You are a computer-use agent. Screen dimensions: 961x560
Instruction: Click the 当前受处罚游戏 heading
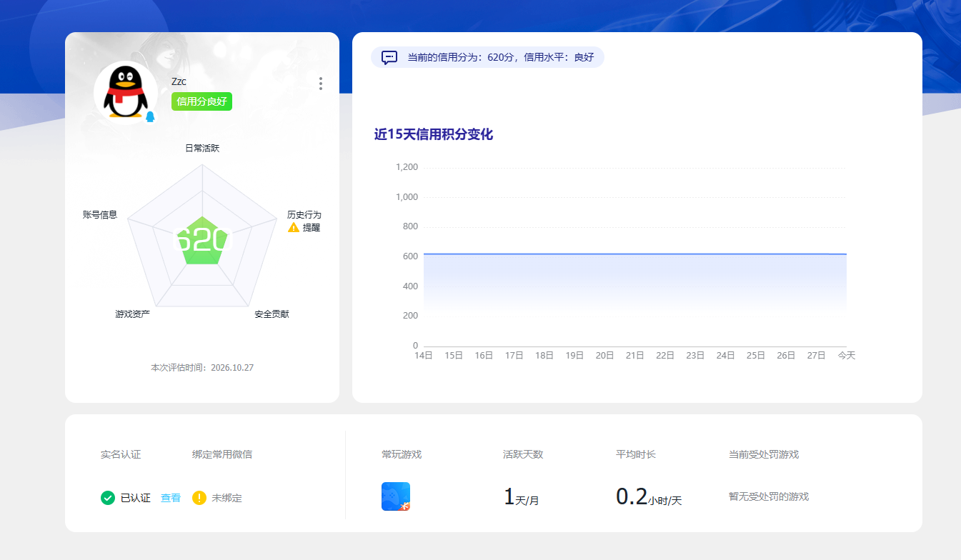[x=764, y=454]
